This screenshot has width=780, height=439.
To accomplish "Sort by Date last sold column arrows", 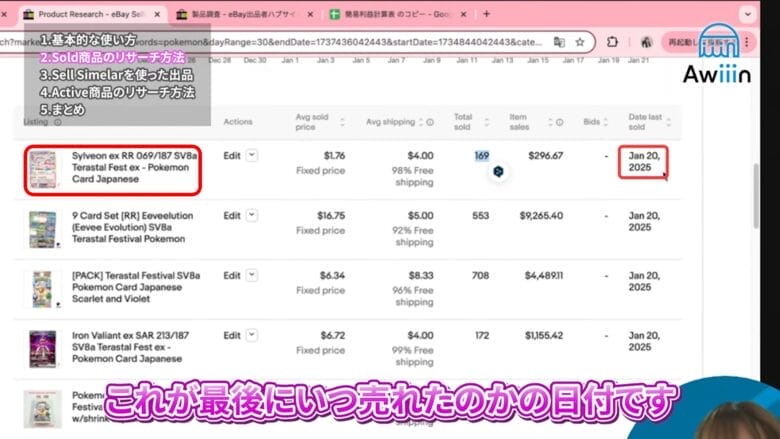I will coord(668,122).
